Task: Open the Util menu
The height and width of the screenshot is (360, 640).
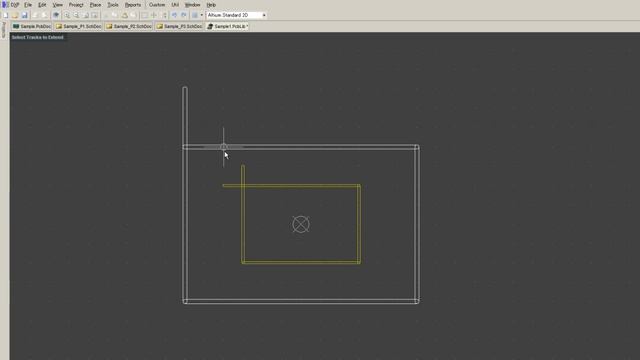Action: click(175, 5)
